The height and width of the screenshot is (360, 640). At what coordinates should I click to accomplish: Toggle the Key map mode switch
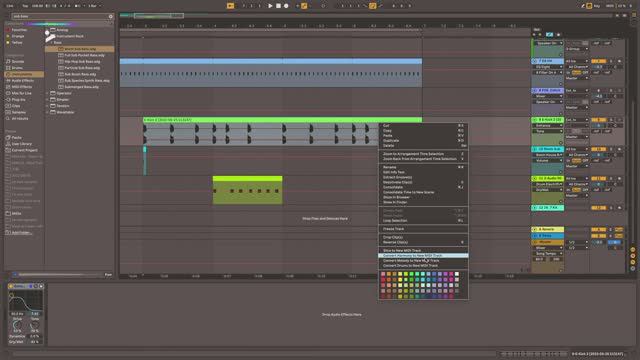[597, 6]
